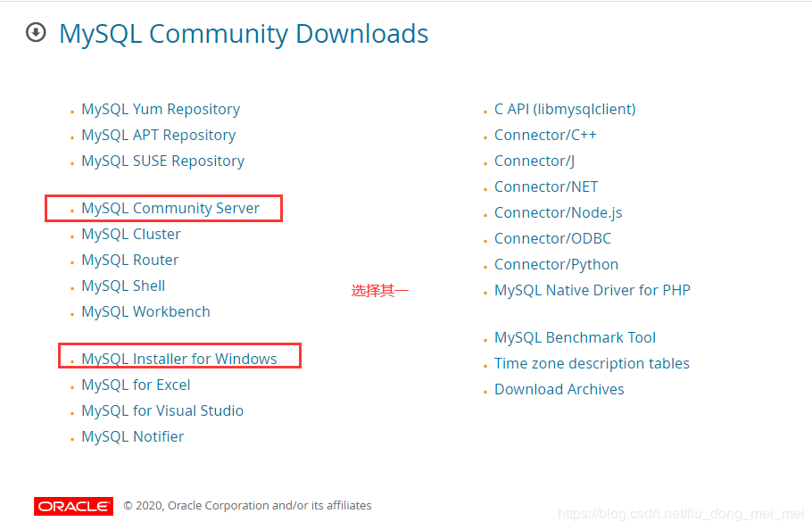This screenshot has height=530, width=812.
Task: Click Connector/J link
Action: click(534, 161)
